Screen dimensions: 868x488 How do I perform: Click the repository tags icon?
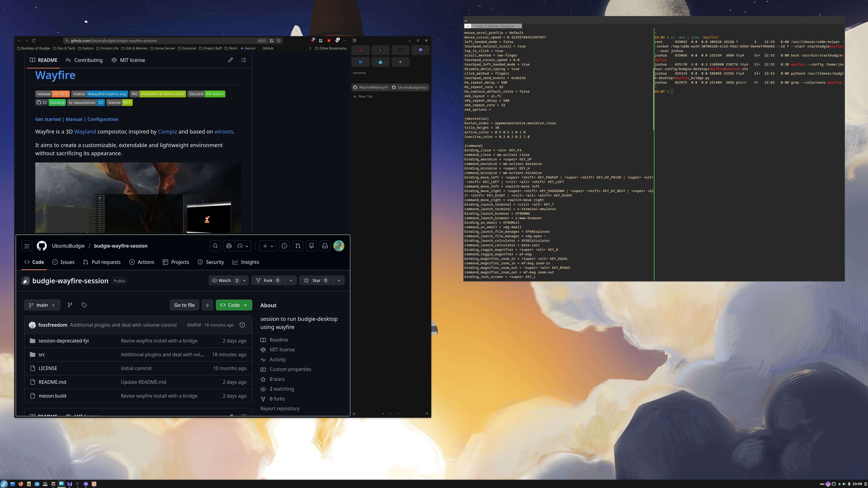[84, 305]
